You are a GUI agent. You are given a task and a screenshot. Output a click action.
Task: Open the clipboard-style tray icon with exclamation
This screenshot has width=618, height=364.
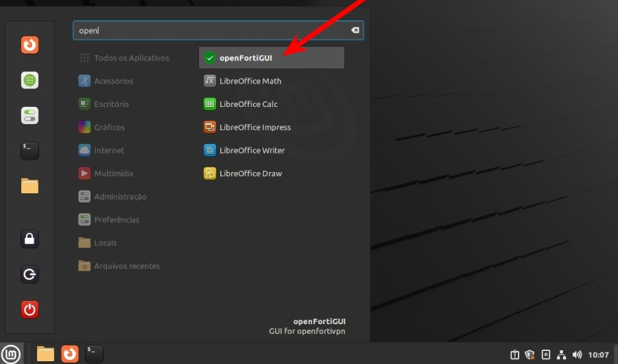pos(514,354)
